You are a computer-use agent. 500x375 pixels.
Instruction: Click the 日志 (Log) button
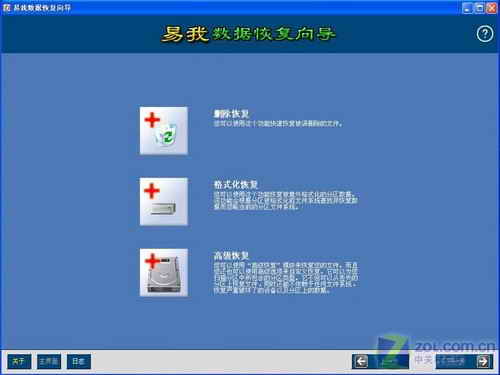[x=79, y=361]
